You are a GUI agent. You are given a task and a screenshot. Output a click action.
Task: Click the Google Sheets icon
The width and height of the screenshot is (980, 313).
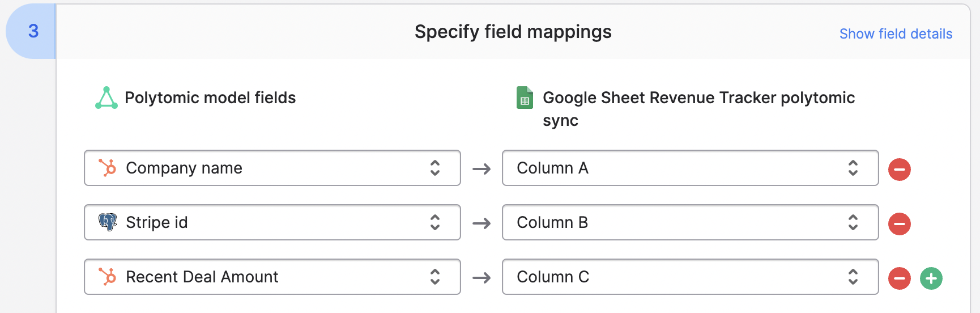(x=525, y=98)
